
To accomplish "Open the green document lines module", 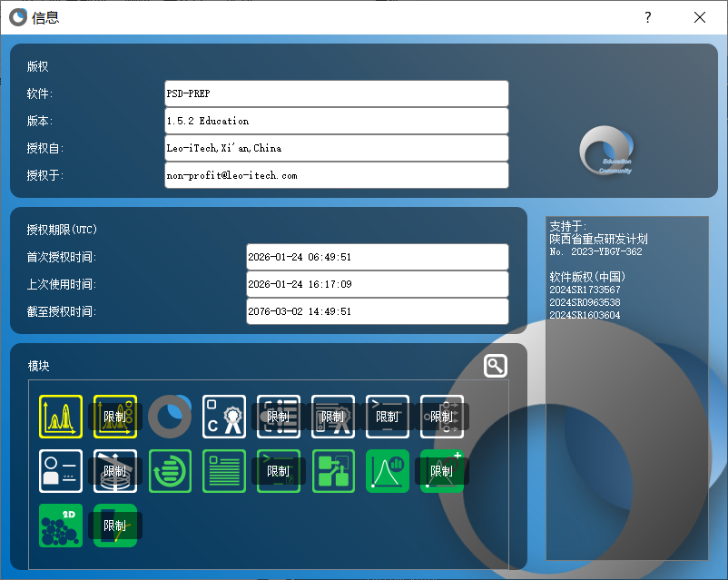I will tap(224, 471).
